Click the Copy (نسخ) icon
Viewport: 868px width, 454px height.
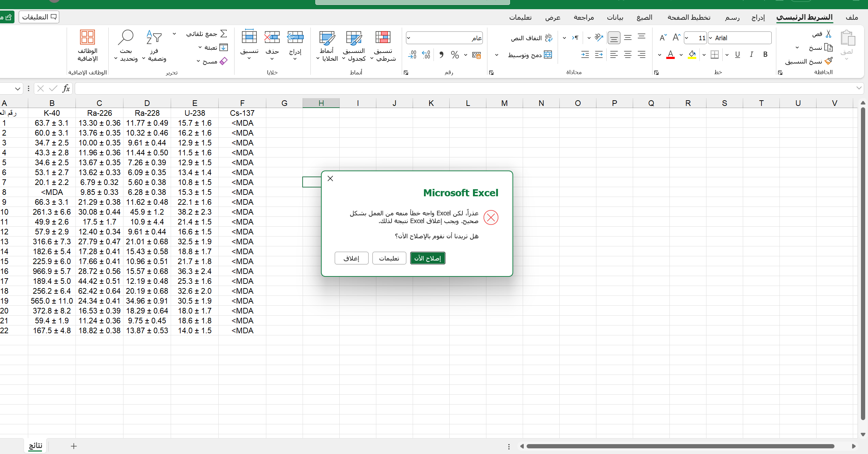click(828, 47)
